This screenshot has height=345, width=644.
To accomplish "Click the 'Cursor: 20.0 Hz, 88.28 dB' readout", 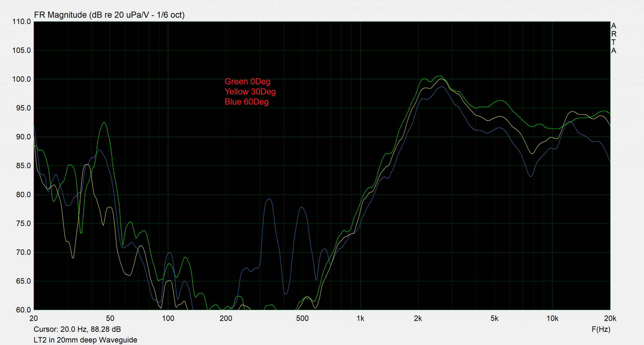I will pos(77,329).
